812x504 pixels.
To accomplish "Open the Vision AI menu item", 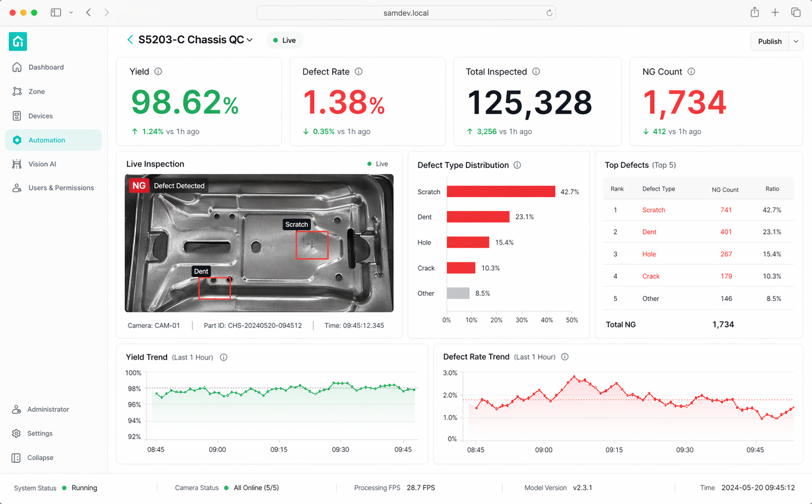I will click(x=42, y=164).
